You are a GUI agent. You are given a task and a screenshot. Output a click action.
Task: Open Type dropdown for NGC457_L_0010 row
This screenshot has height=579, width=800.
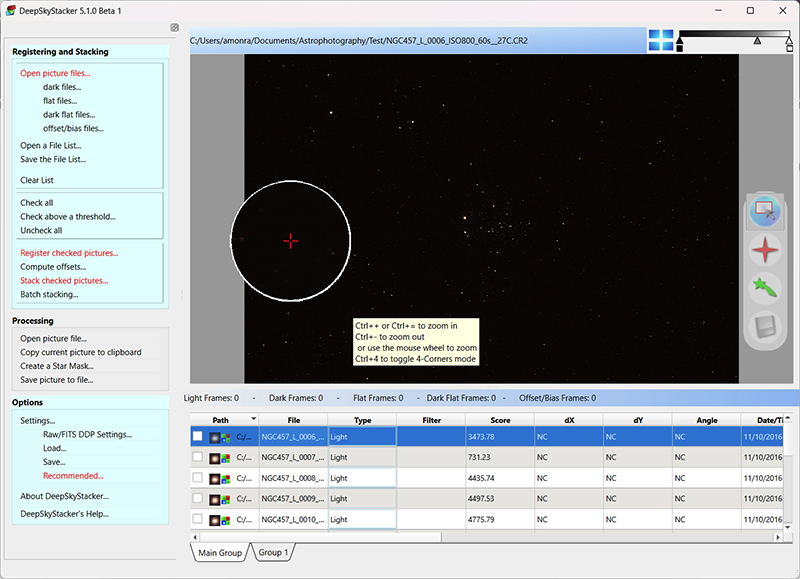pyautogui.click(x=361, y=520)
